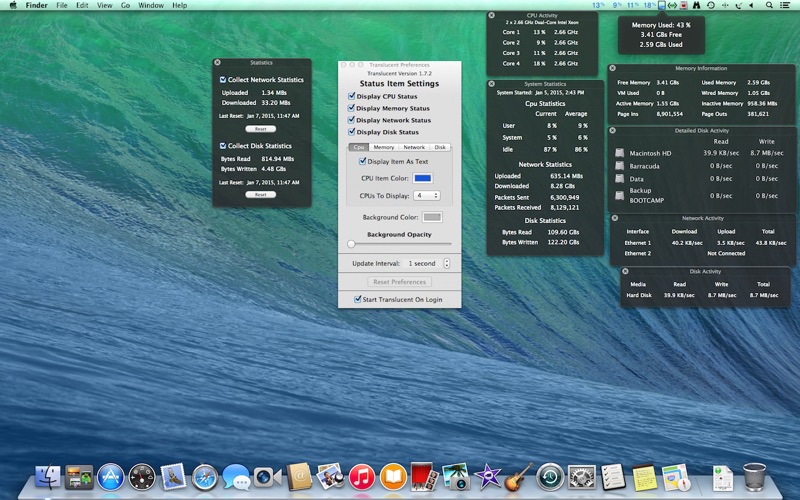
Task: Open the App Store dock icon
Action: click(110, 478)
